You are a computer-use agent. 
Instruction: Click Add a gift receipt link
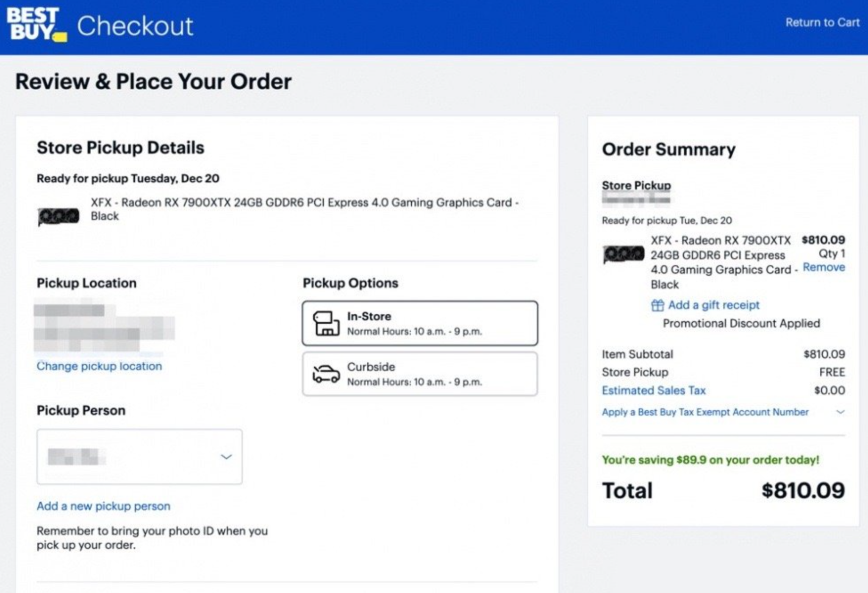point(713,305)
